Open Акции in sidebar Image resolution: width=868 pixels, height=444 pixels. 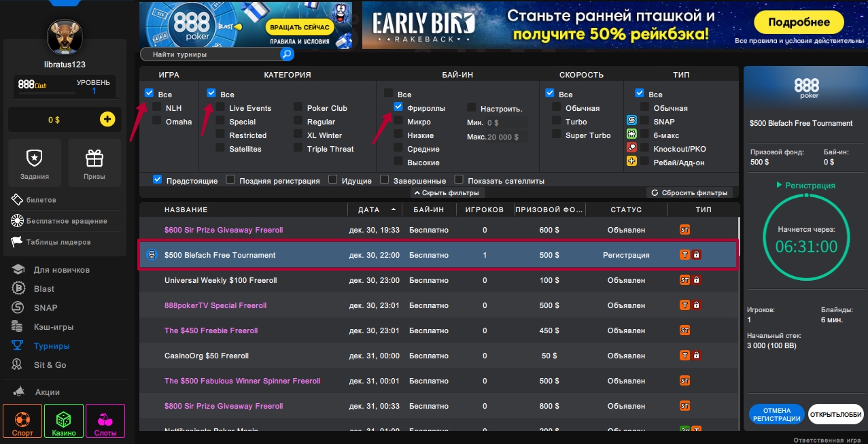47,392
